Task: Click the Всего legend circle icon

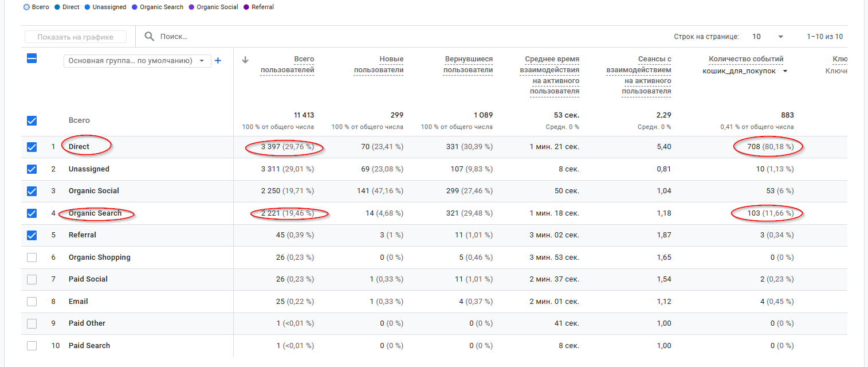Action: (x=26, y=7)
